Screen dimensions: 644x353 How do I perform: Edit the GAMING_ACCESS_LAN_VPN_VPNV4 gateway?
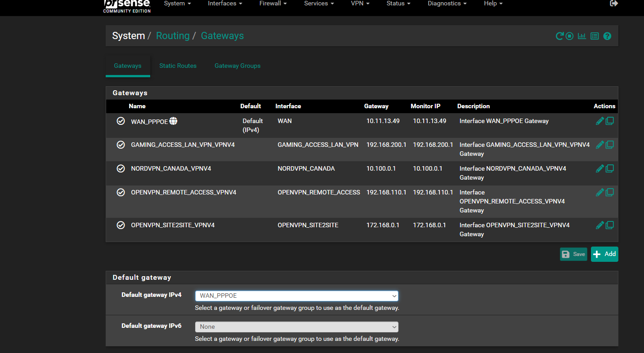(599, 145)
